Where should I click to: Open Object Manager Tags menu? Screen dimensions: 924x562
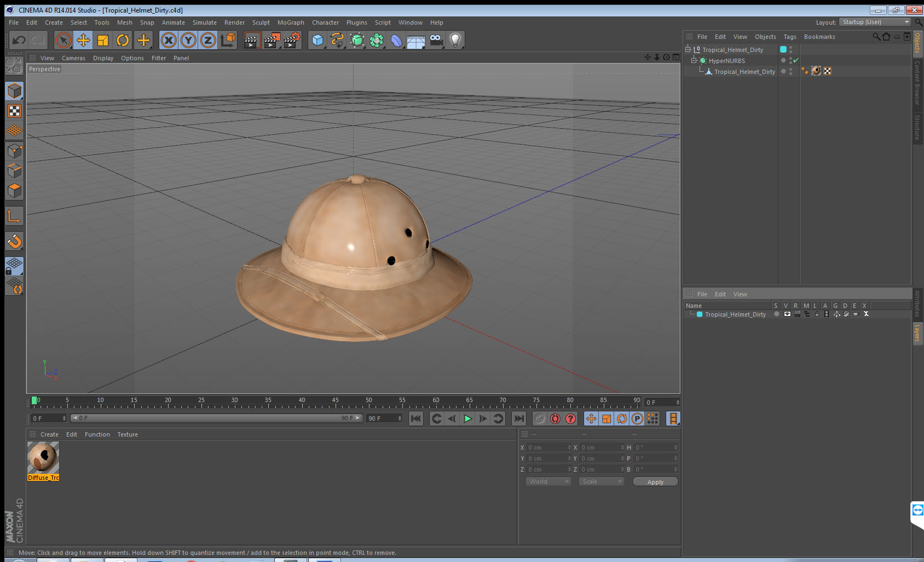point(789,37)
